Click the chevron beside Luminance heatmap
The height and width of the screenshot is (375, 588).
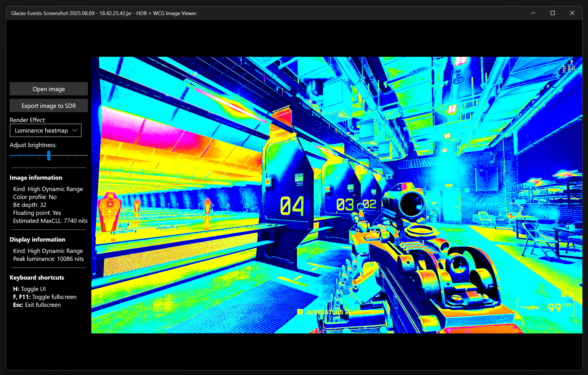[75, 130]
